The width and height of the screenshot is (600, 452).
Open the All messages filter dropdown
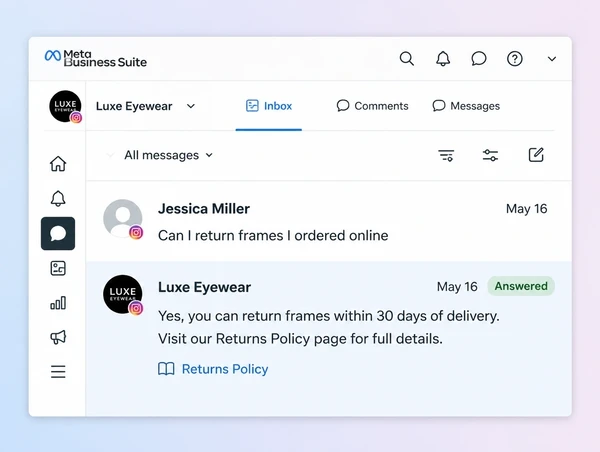(x=168, y=155)
